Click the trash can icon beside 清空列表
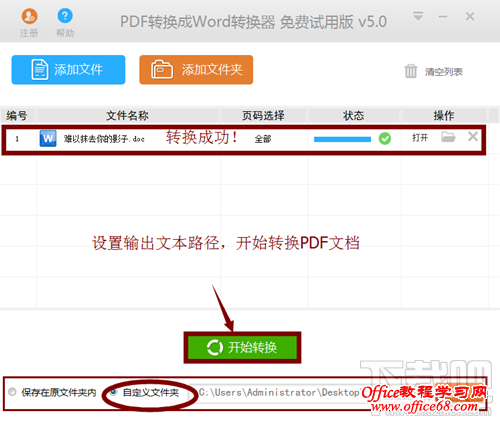Image resolution: width=500 pixels, height=421 pixels. pyautogui.click(x=411, y=71)
